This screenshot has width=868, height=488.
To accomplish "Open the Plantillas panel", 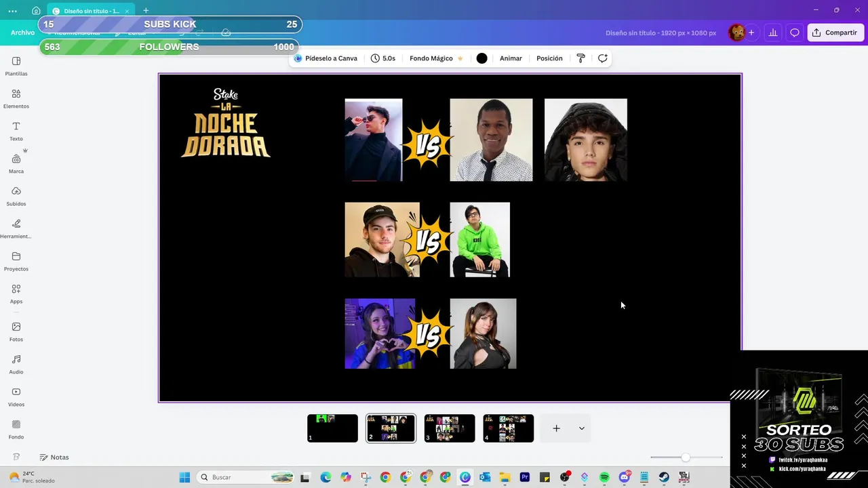I will coord(16,66).
